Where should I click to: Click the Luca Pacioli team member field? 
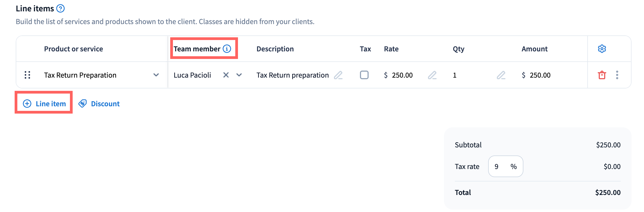192,75
